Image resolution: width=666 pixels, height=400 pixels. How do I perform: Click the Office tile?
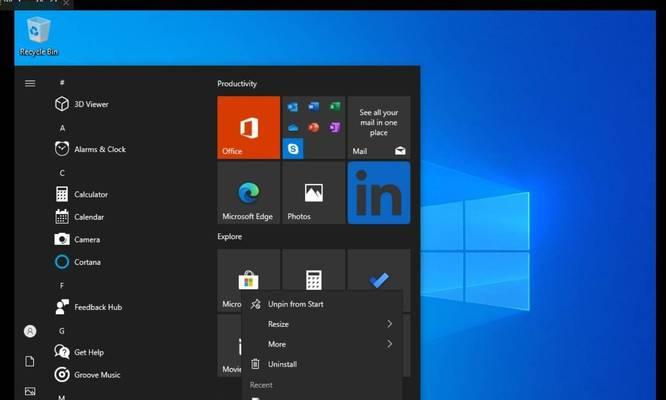click(248, 127)
